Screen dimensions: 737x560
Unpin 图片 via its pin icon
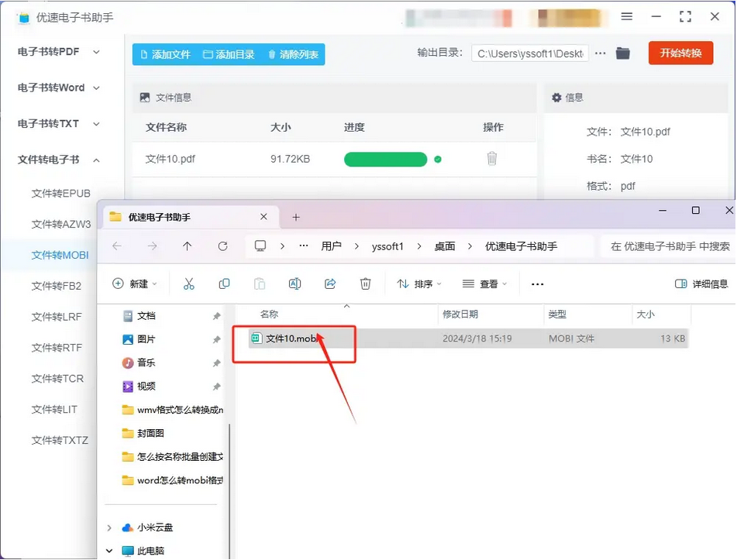point(216,340)
